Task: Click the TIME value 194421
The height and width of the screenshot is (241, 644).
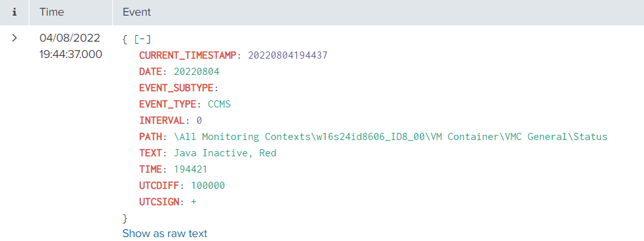Action: tap(191, 169)
